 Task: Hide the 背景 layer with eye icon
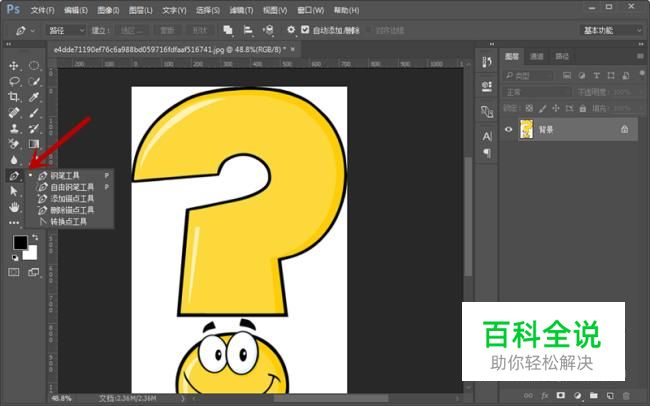509,129
